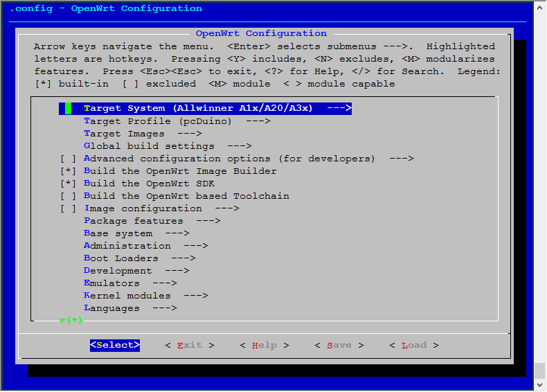This screenshot has height=392, width=547.
Task: Expand Emulators arrow
Action: pos(165,283)
